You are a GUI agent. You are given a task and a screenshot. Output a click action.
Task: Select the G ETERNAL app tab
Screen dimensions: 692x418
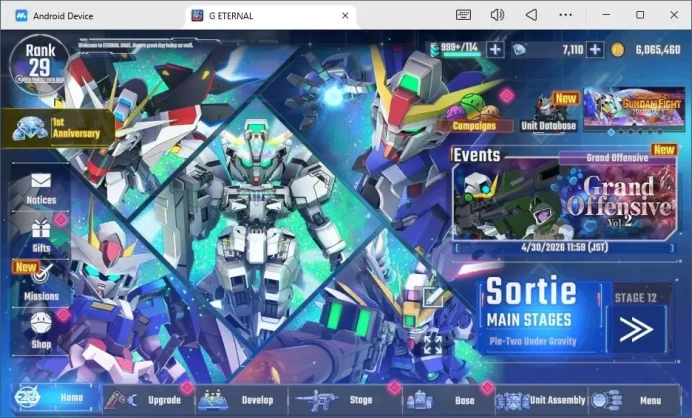click(x=270, y=16)
